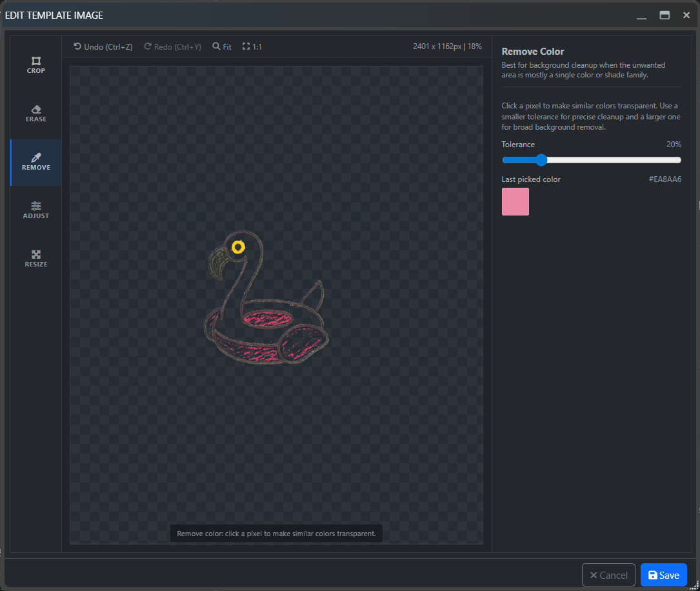Click the Tolerance slider handle
Viewport: 700px width, 591px height.
(541, 160)
